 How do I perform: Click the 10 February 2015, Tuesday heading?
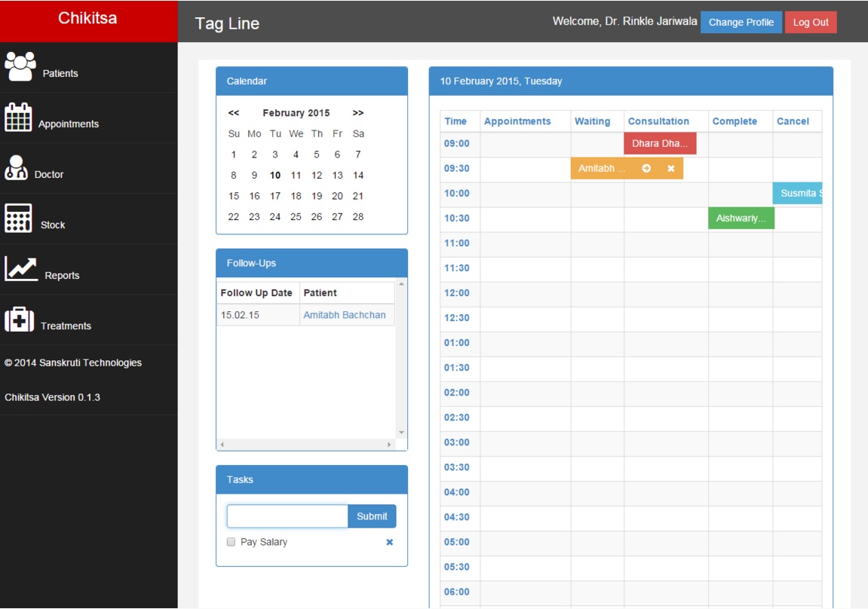(501, 81)
